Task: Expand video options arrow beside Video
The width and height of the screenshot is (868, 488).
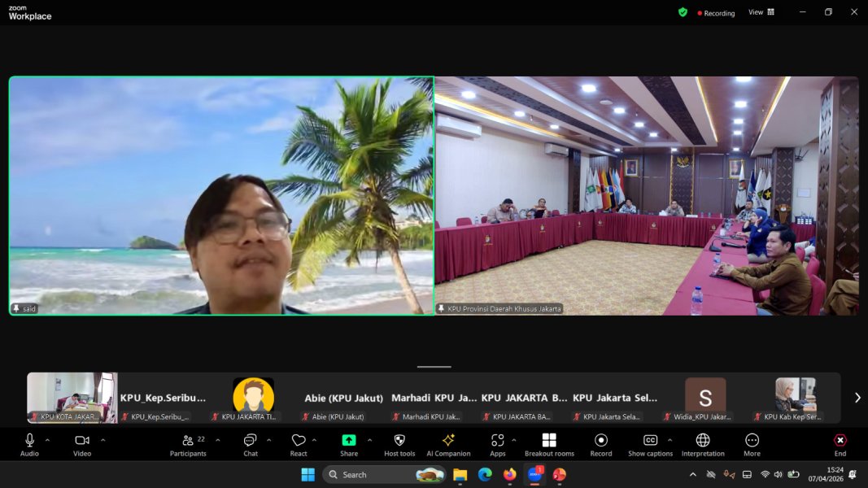Action: click(x=103, y=440)
